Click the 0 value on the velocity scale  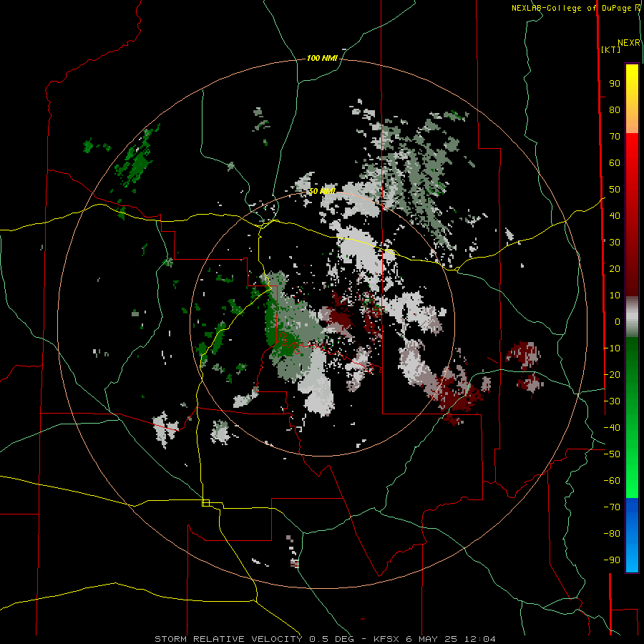click(x=618, y=322)
